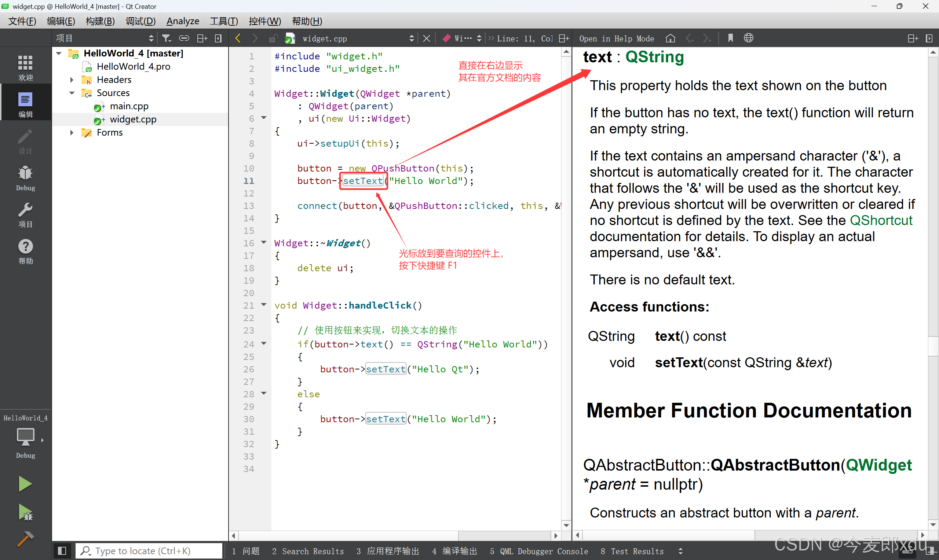The height and width of the screenshot is (560, 939).
Task: Expand the Headers folder
Action: coord(72,80)
